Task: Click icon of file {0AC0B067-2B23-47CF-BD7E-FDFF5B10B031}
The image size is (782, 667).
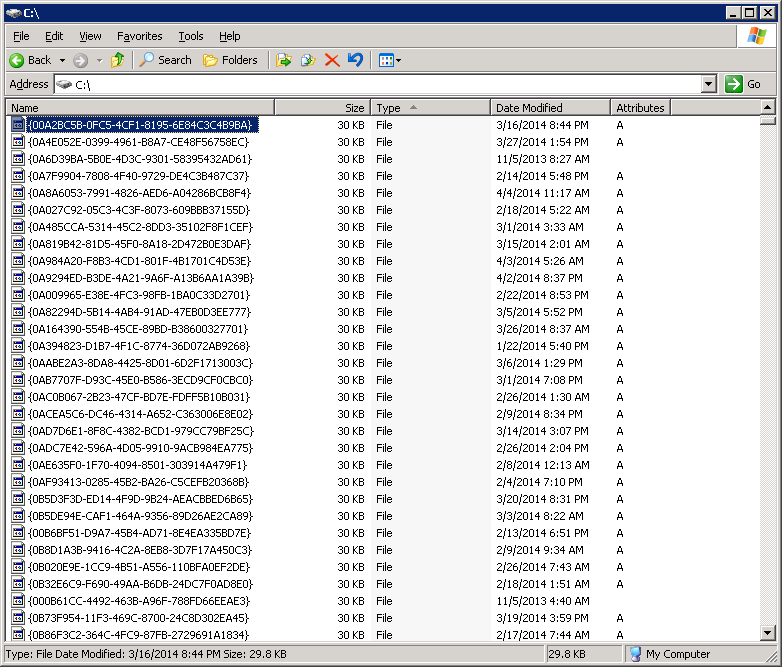Action: [x=18, y=397]
